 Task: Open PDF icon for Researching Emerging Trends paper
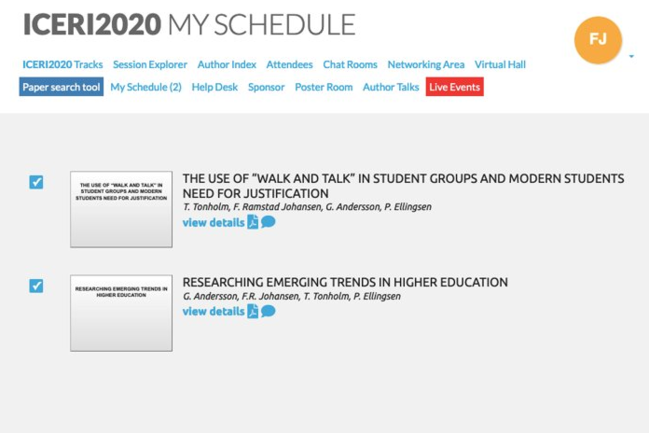(252, 311)
